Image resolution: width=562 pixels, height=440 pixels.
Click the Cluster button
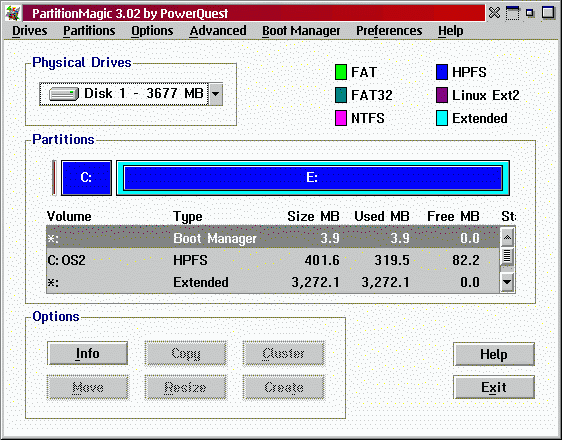pyautogui.click(x=283, y=353)
